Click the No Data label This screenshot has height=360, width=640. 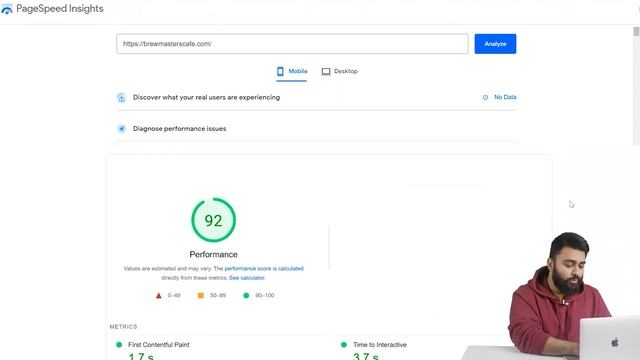tap(505, 97)
